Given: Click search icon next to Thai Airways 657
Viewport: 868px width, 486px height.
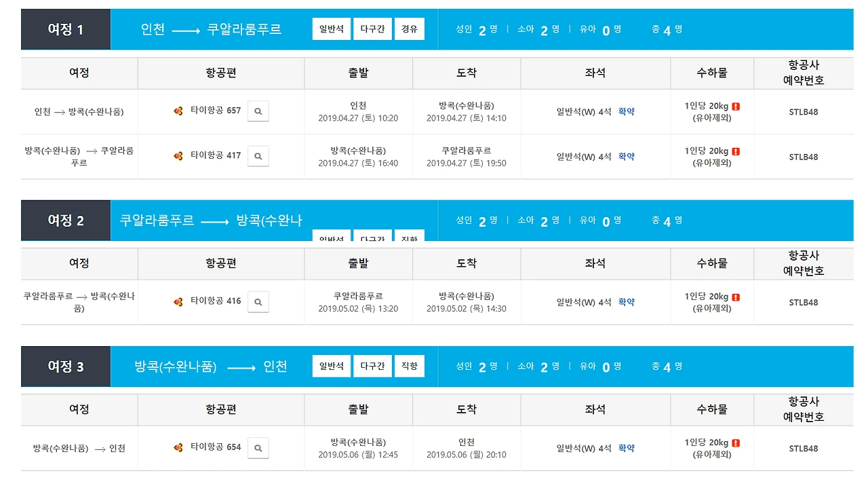Looking at the screenshot, I should [258, 111].
